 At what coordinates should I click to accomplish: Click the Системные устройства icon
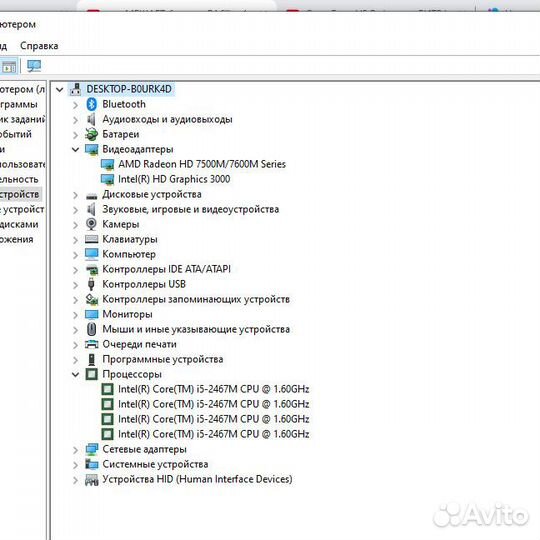tap(91, 464)
